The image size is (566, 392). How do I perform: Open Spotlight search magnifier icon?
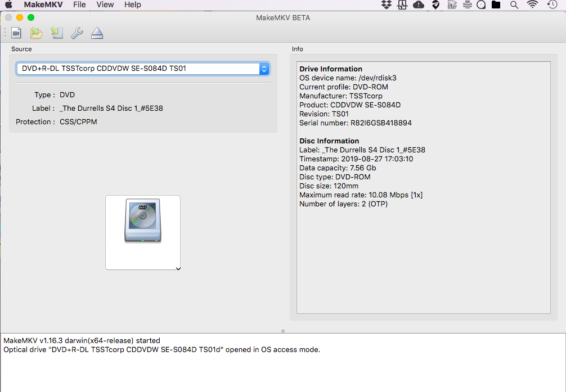(x=514, y=4)
